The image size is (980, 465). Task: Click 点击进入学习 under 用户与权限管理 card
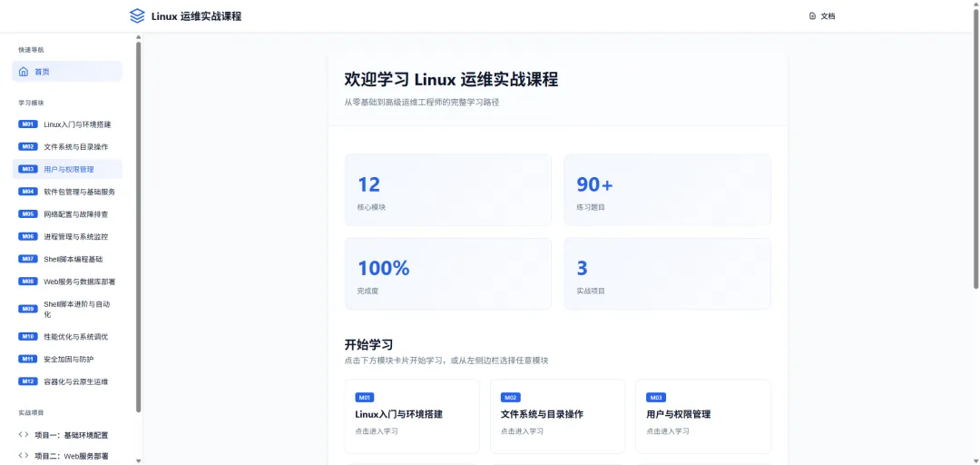point(668,431)
